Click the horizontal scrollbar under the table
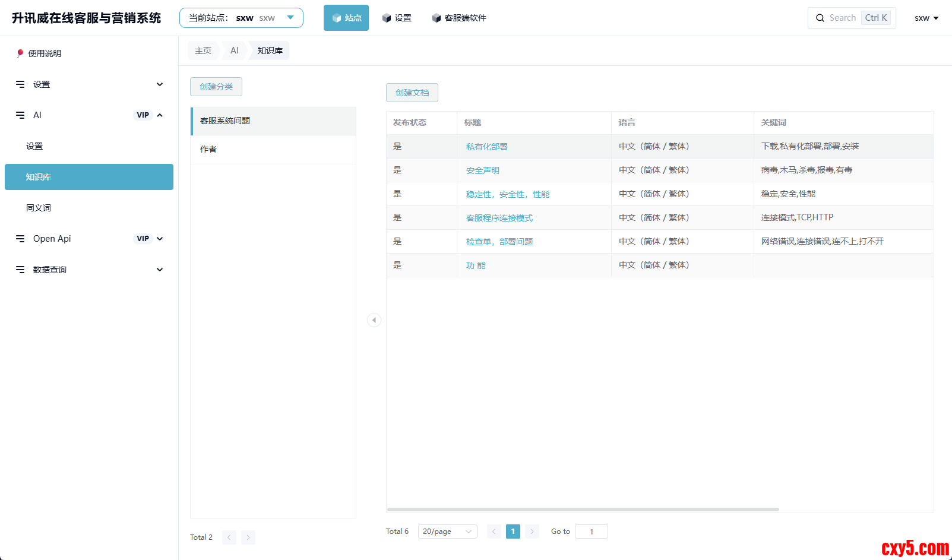The image size is (952, 560). point(583,510)
